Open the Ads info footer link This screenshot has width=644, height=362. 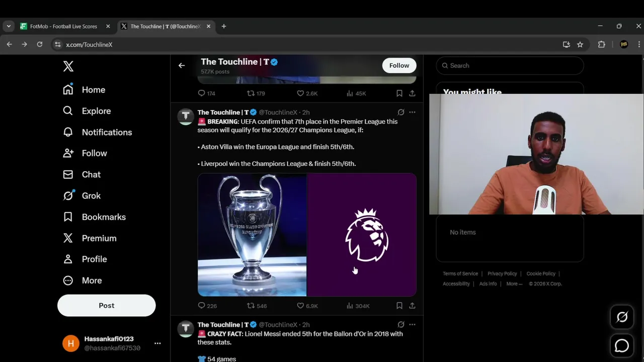pos(488,284)
